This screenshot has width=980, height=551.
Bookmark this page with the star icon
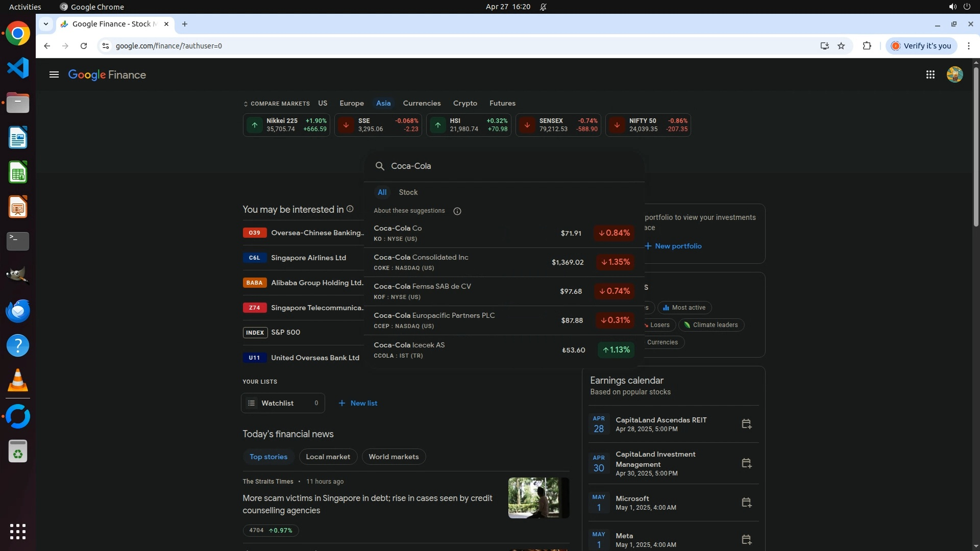[x=841, y=46]
